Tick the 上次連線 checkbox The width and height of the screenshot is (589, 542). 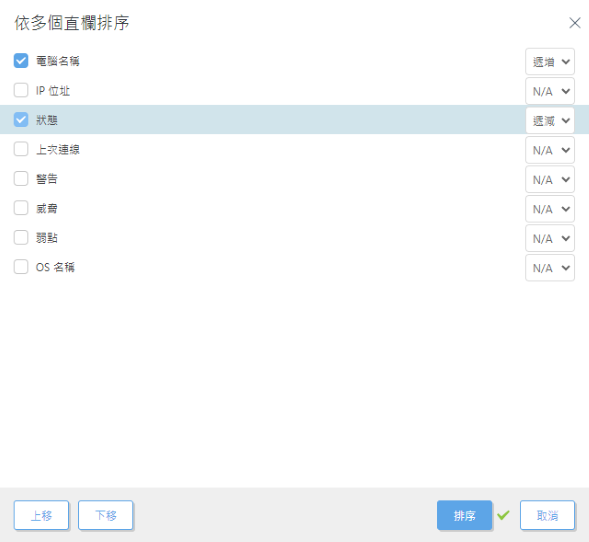pos(21,149)
